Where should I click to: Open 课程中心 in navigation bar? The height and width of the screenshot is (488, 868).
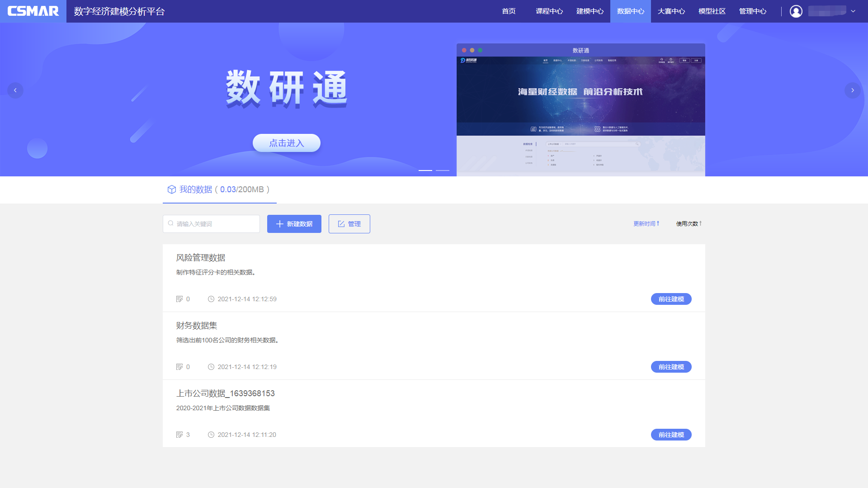[x=549, y=11]
